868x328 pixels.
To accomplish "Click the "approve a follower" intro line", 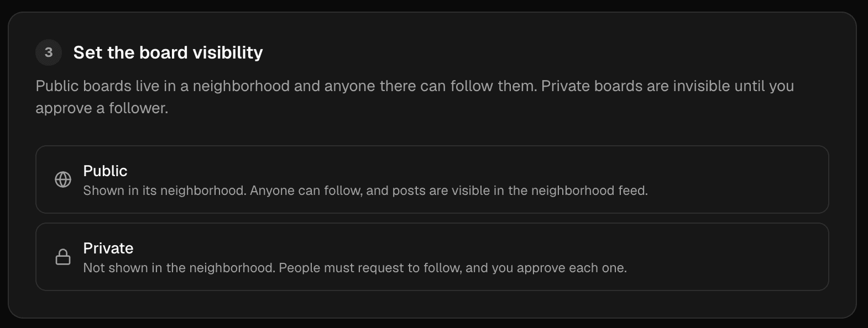I will 102,108.
